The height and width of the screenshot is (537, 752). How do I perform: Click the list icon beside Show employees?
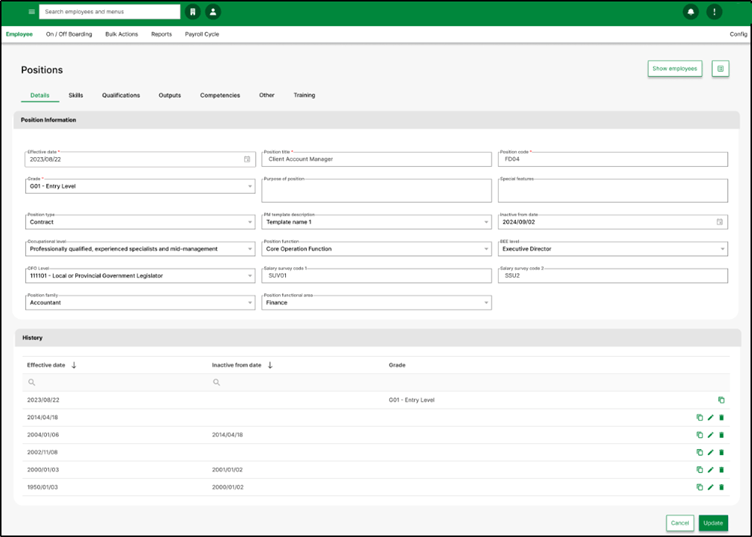click(x=720, y=69)
